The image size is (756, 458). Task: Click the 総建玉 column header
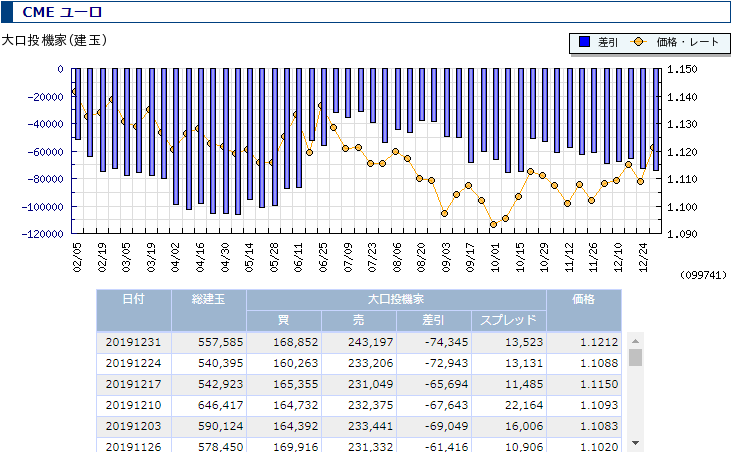tap(209, 310)
